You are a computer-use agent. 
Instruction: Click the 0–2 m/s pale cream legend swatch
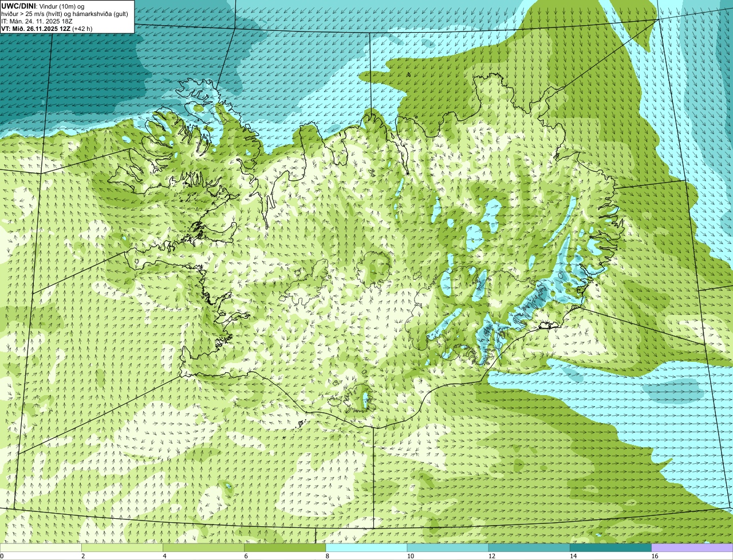click(41, 547)
